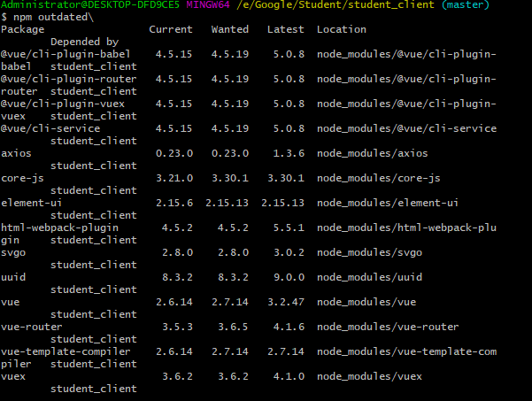Click the '/e/Google/Student/student_client' path

[335, 4]
